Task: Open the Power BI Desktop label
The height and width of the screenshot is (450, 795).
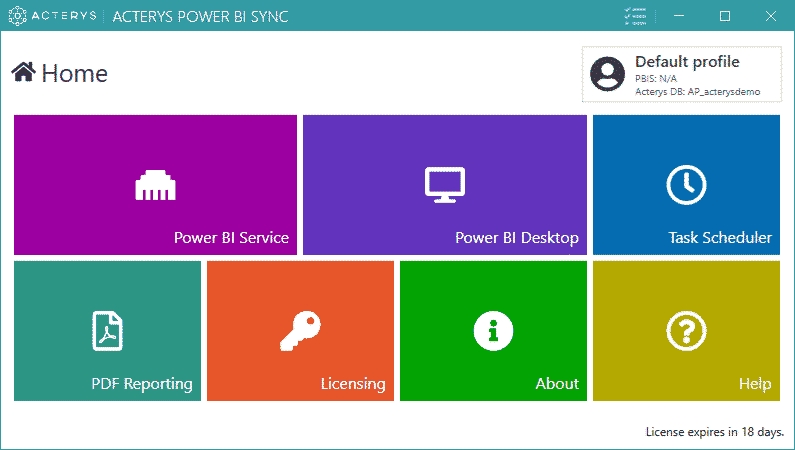Action: pos(517,238)
